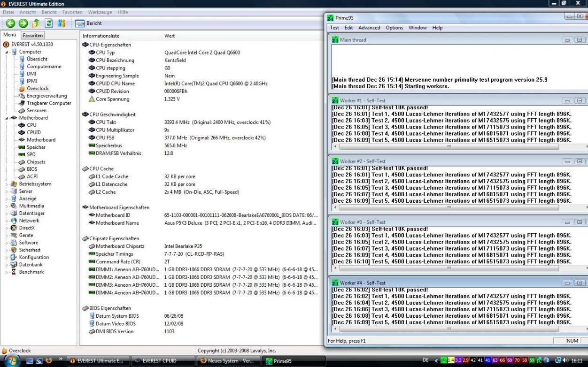
Task: Expand the Betriebssystem node
Action: point(7,184)
